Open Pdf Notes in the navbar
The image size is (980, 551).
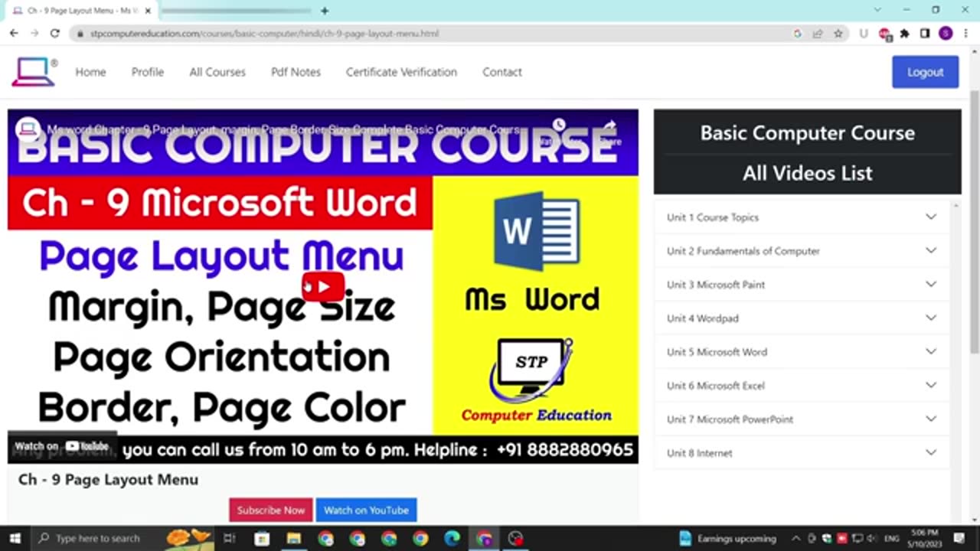coord(296,72)
